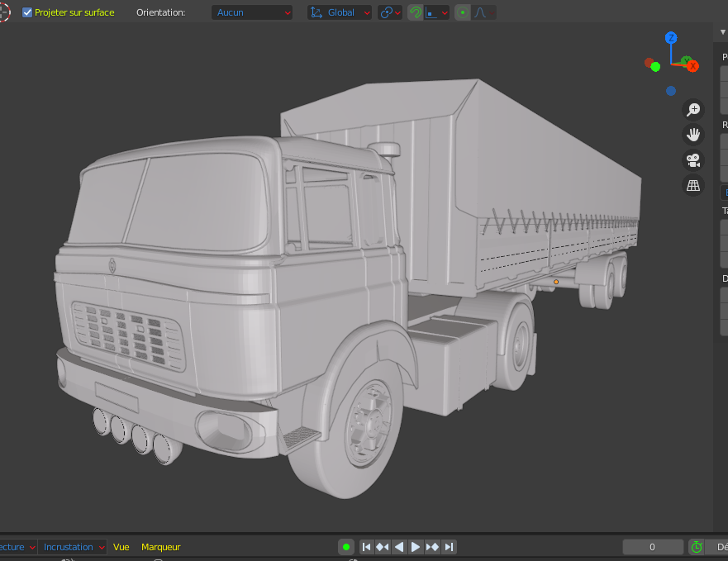Open the Global transform orientation dropdown
The width and height of the screenshot is (728, 561).
pyautogui.click(x=340, y=12)
